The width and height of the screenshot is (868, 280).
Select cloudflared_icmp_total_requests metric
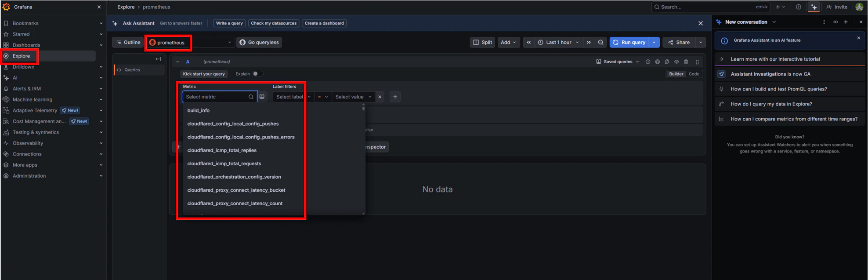(272, 164)
